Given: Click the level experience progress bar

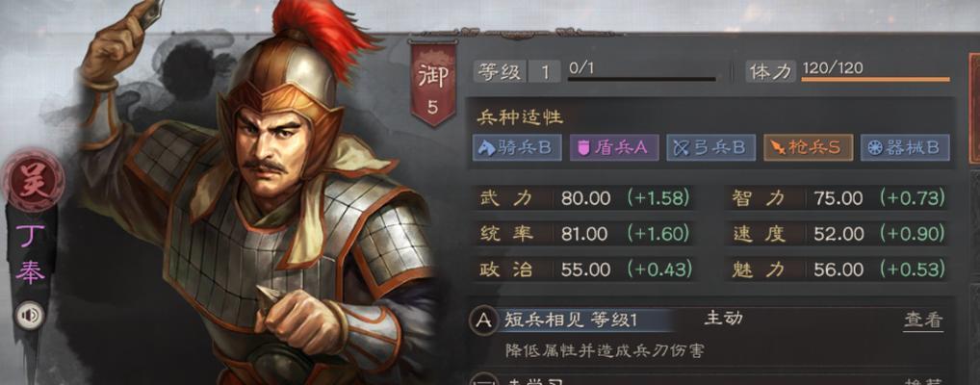Looking at the screenshot, I should point(642,79).
